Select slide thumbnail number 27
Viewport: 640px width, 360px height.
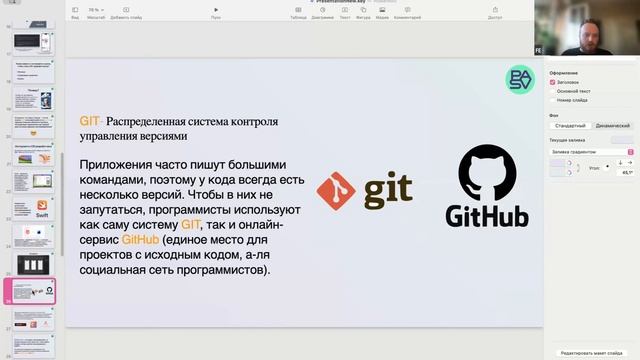click(x=33, y=319)
